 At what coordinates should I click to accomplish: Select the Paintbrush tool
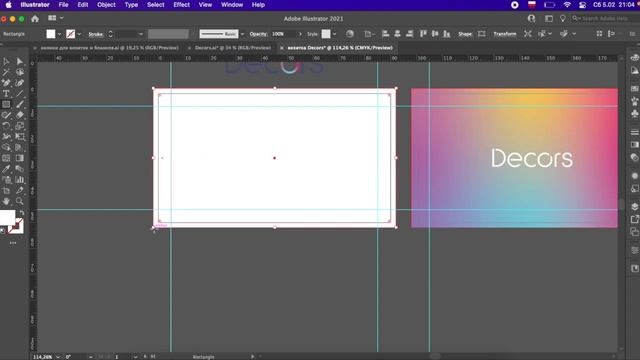[x=19, y=104]
